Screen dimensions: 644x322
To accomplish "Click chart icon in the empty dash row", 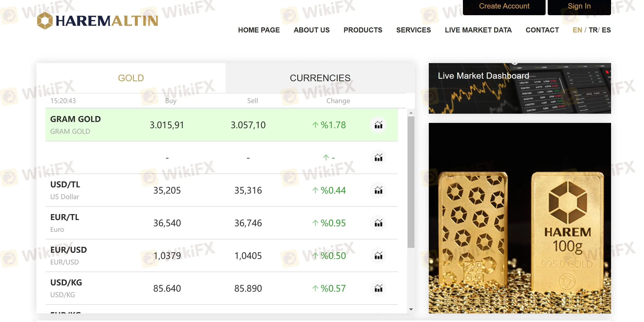I will point(378,158).
